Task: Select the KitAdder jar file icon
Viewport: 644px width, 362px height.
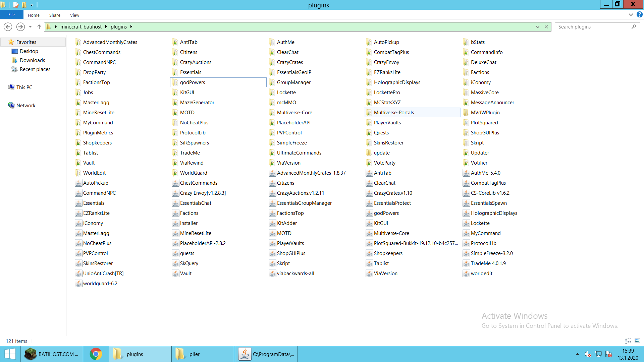Action: (272, 223)
